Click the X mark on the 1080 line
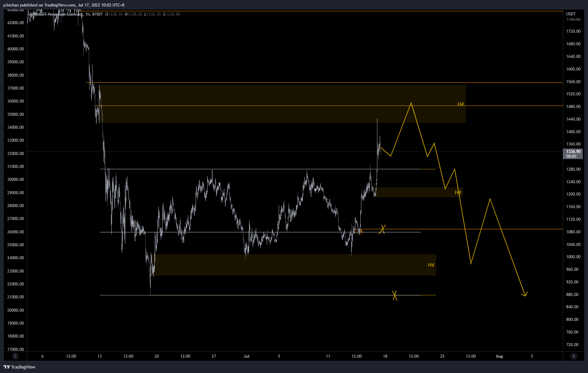 pos(382,229)
